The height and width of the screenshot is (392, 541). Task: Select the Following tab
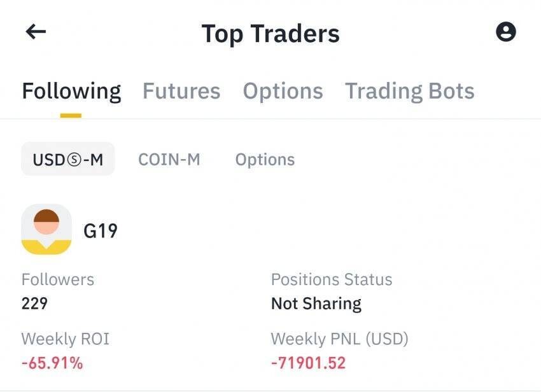71,91
